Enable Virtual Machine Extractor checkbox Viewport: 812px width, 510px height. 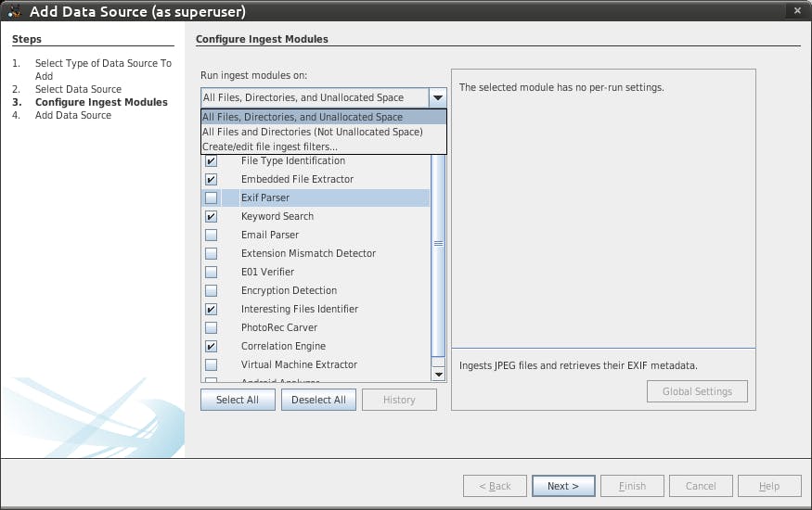[211, 365]
